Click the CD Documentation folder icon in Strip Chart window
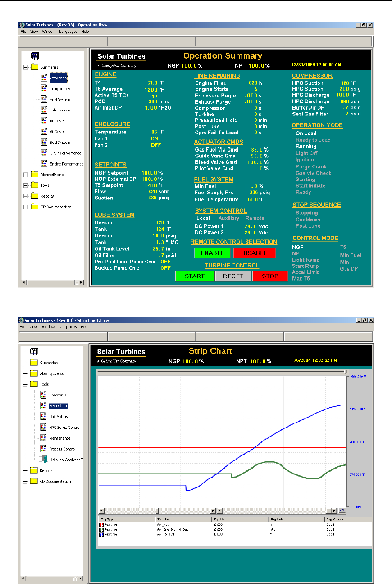This screenshot has height=584, width=392. point(34,481)
